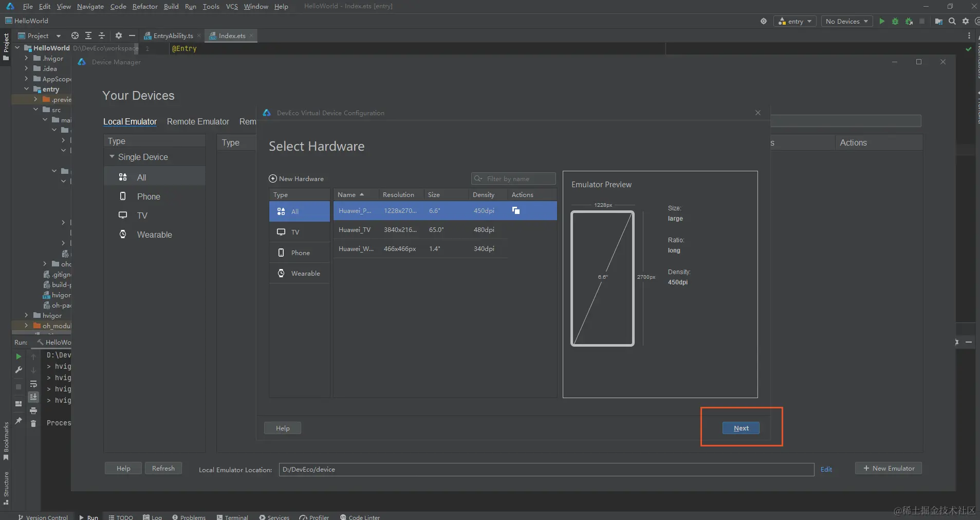This screenshot has height=520, width=980.
Task: Select Phone type in Your Devices sidebar
Action: pos(148,196)
